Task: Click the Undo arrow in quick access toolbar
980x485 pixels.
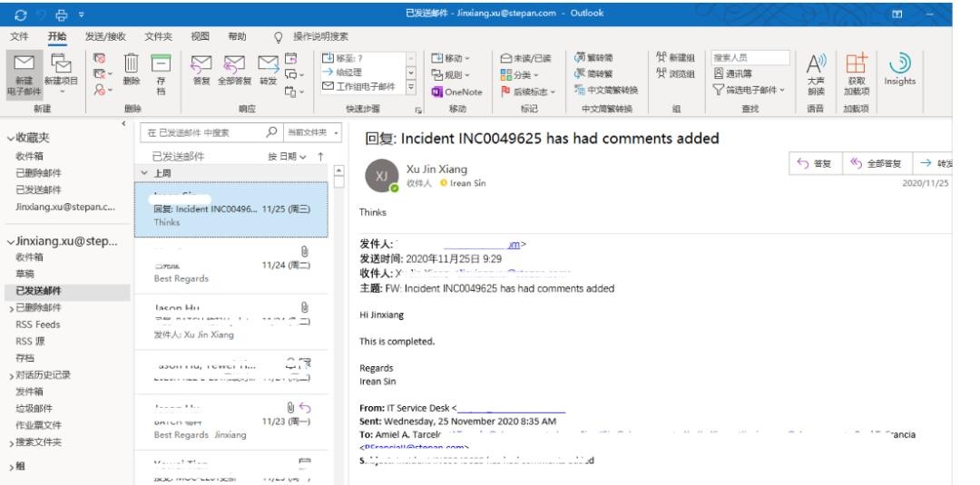Action: 41,15
